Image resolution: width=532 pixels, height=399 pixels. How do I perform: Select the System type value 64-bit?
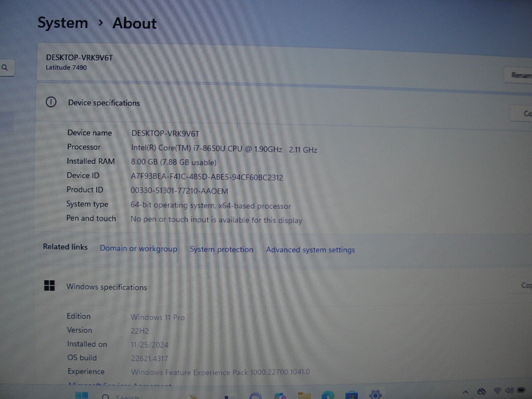click(x=211, y=205)
